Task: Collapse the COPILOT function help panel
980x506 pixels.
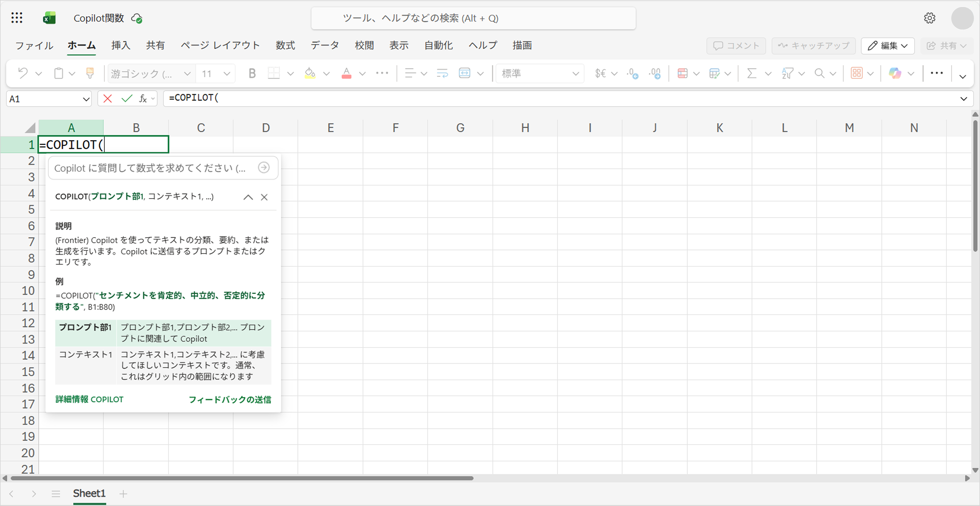Action: [x=248, y=197]
